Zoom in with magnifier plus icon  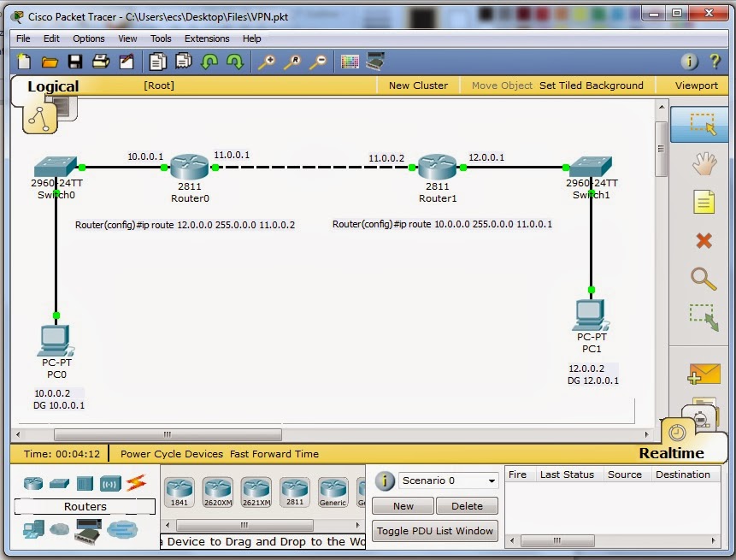coord(267,62)
